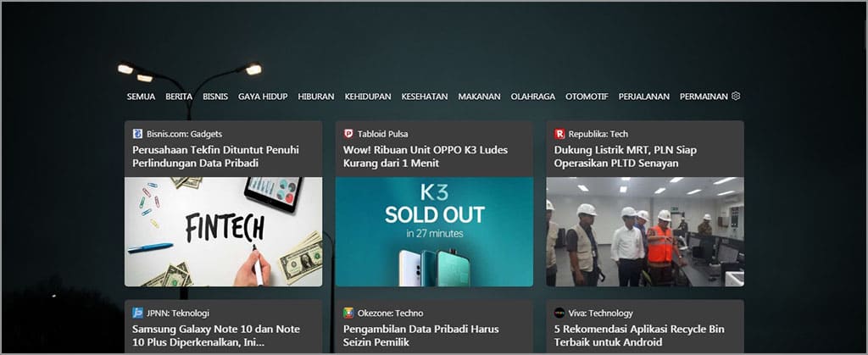Select the SEMUA category tab
The height and width of the screenshot is (355, 868).
[x=141, y=97]
